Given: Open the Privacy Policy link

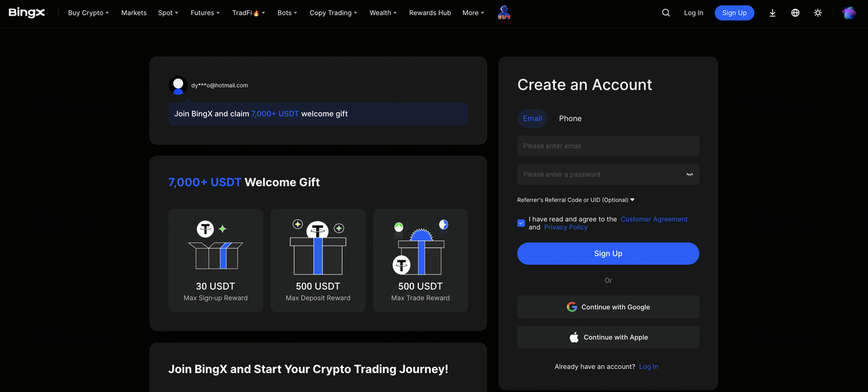Looking at the screenshot, I should pos(566,227).
